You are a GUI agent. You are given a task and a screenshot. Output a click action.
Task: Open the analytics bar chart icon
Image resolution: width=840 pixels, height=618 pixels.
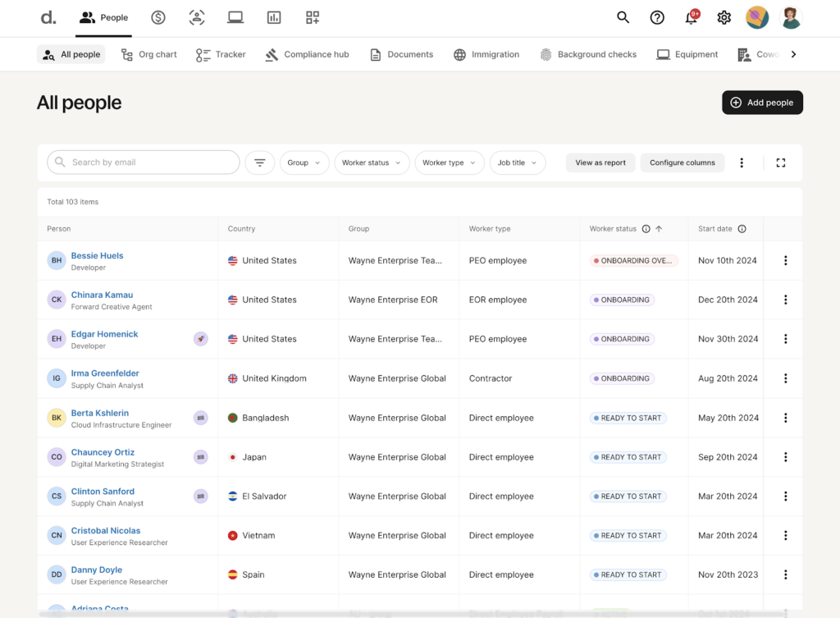pos(274,16)
